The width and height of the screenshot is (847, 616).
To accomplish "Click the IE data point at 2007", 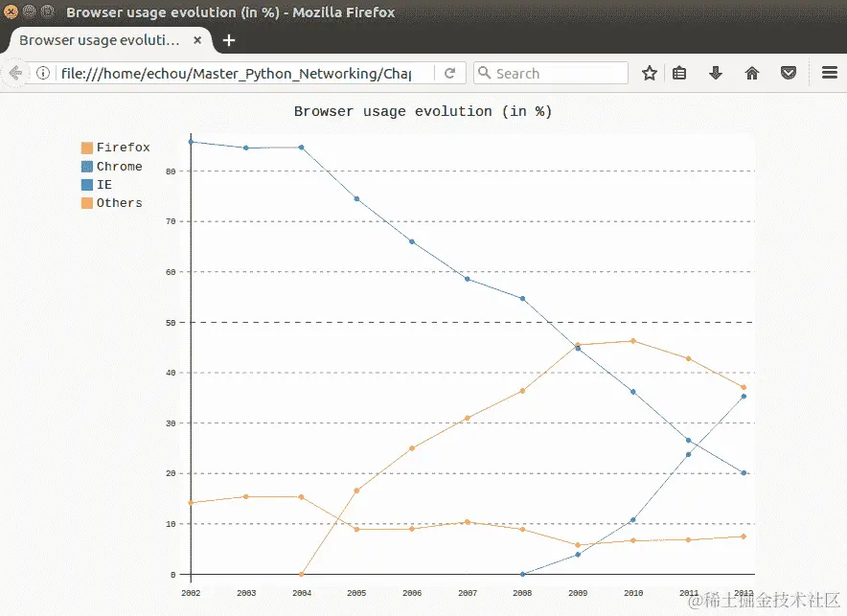I will (468, 279).
